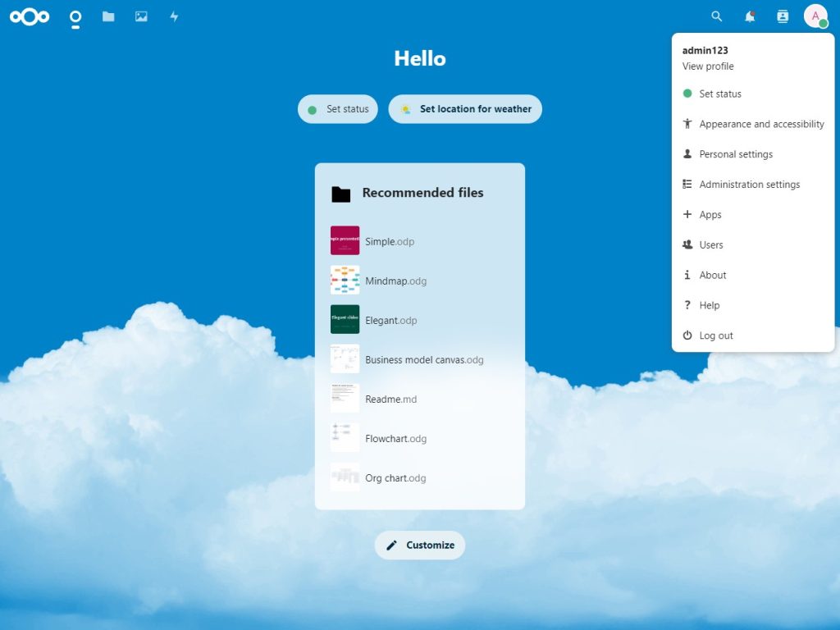Click the green status dot in menu
This screenshot has width=840, height=630.
click(x=687, y=94)
